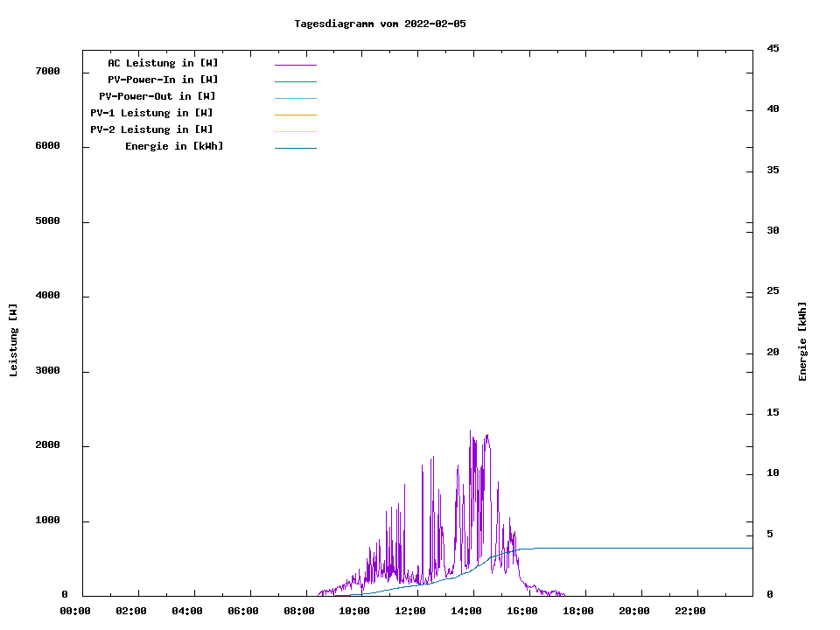The image size is (840, 630).
Task: Click the 18:00 time axis label
Action: (577, 611)
